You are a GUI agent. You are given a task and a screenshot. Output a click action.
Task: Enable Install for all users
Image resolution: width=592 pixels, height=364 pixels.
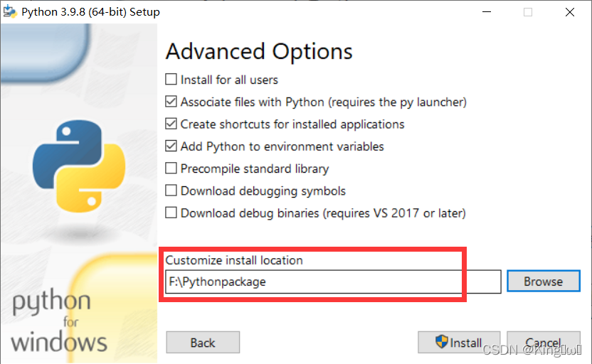coord(171,79)
